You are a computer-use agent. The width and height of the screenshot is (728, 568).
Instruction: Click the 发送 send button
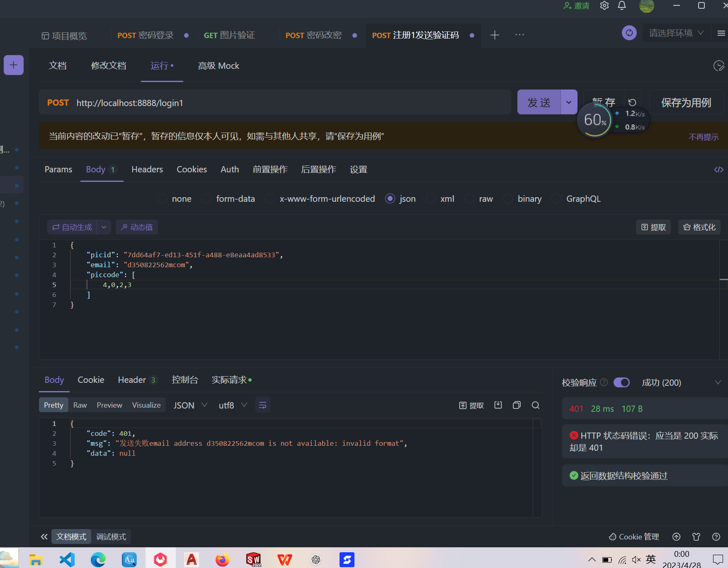point(539,102)
